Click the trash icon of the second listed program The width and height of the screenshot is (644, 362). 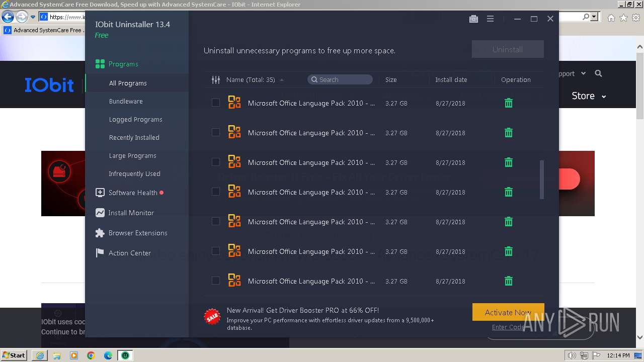click(509, 133)
